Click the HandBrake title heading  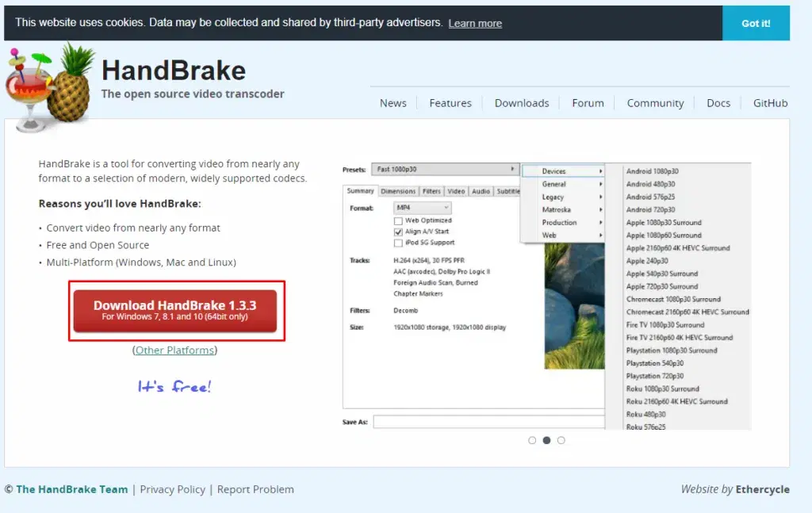click(174, 71)
